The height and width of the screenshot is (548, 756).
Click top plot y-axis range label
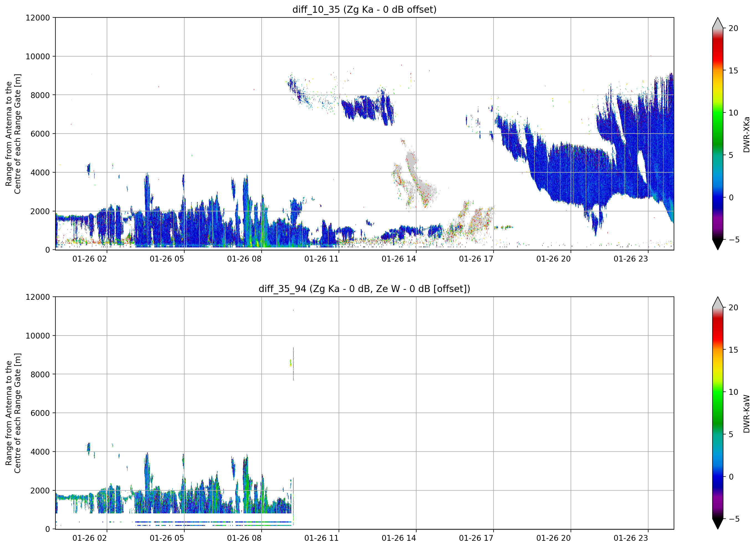13,134
